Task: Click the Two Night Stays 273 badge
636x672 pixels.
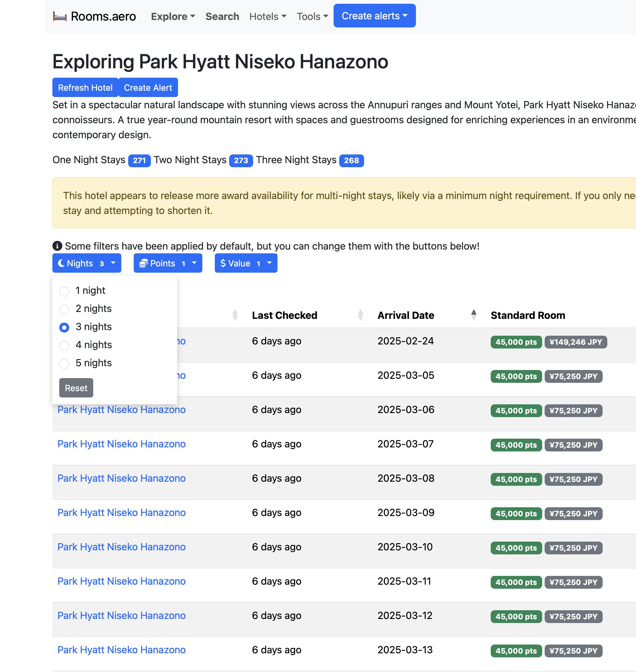Action: click(x=241, y=160)
